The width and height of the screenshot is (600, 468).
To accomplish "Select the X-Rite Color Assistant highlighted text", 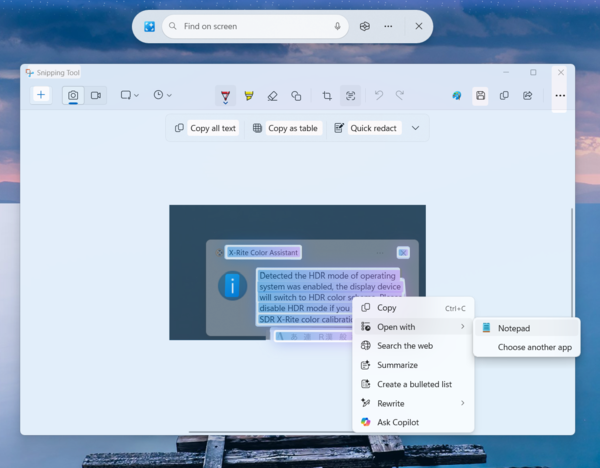I will click(x=263, y=253).
